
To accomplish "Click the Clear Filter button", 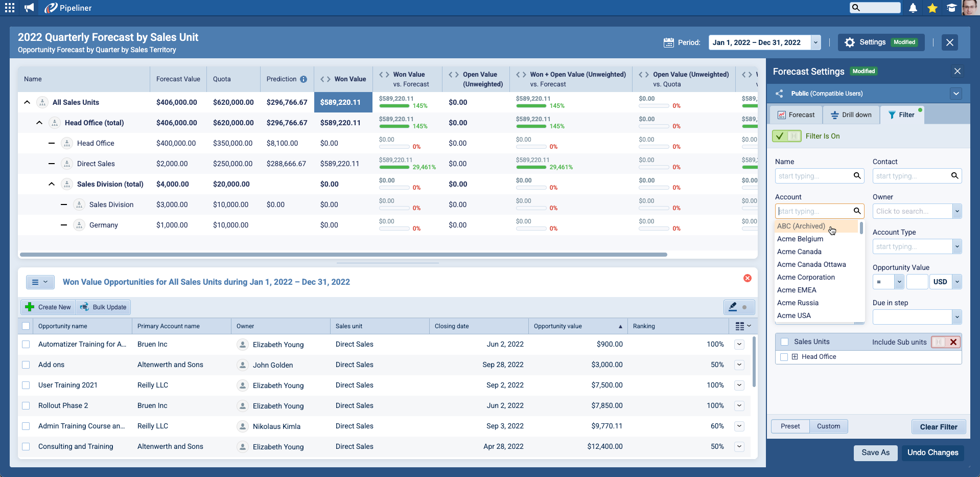I will 938,427.
